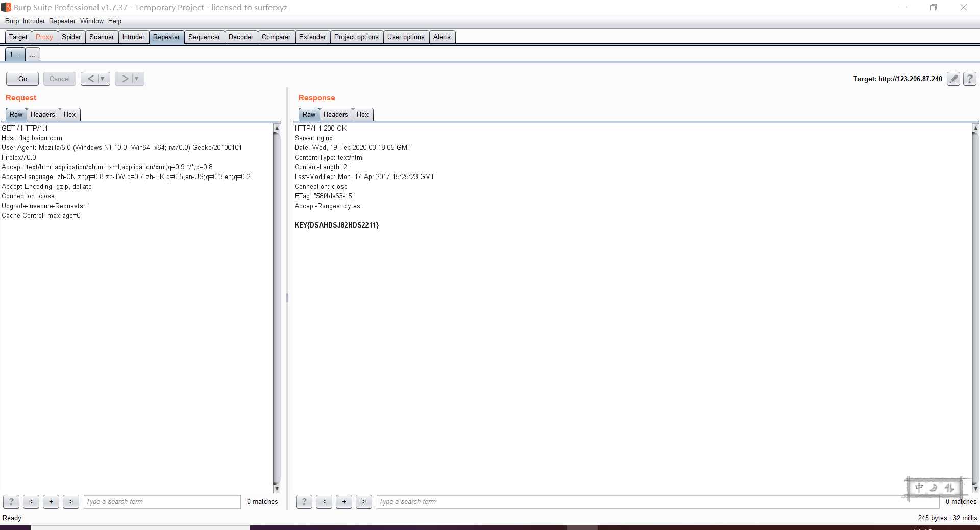980x530 pixels.
Task: Click request pane scroll down arrow
Action: tap(277, 489)
